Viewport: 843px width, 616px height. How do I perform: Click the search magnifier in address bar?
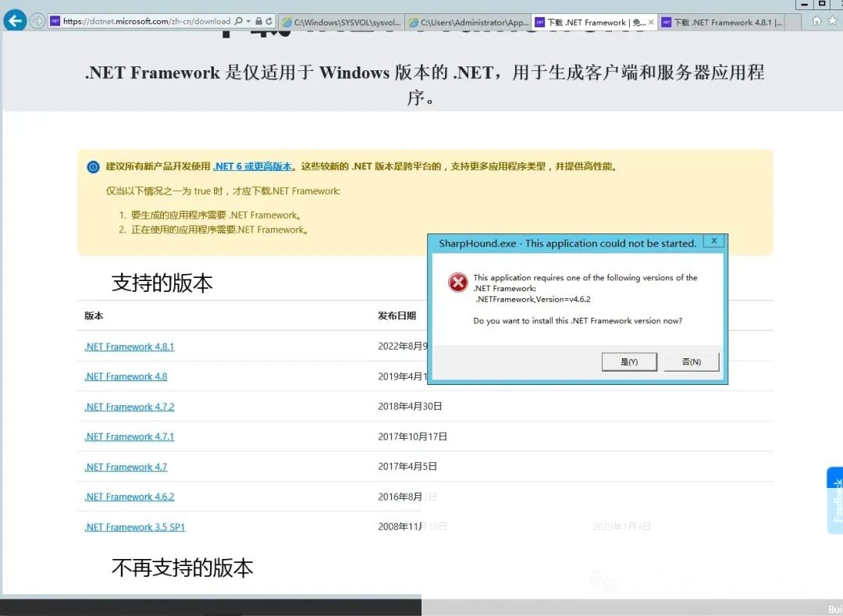[239, 21]
